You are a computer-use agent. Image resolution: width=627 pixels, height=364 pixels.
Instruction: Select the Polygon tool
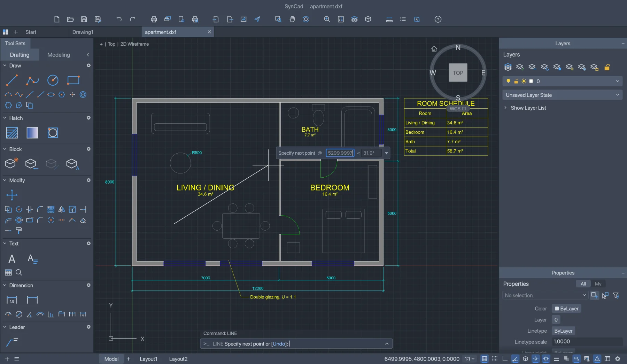(62, 94)
